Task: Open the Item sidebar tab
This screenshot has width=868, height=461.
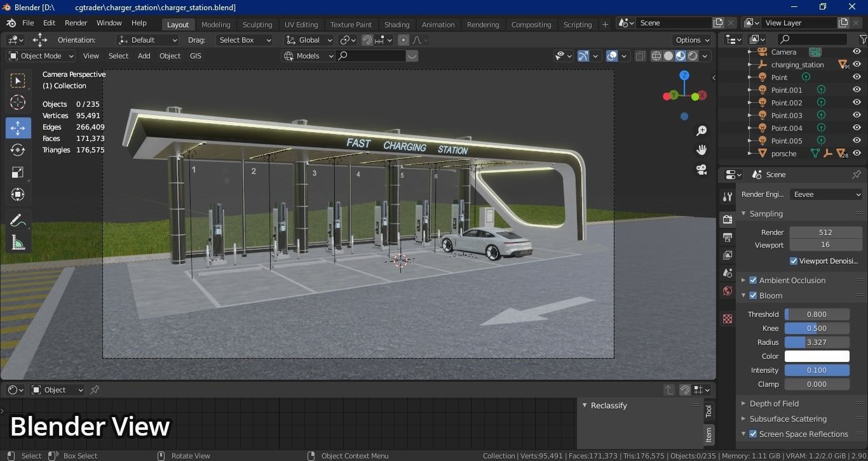Action: [x=709, y=435]
